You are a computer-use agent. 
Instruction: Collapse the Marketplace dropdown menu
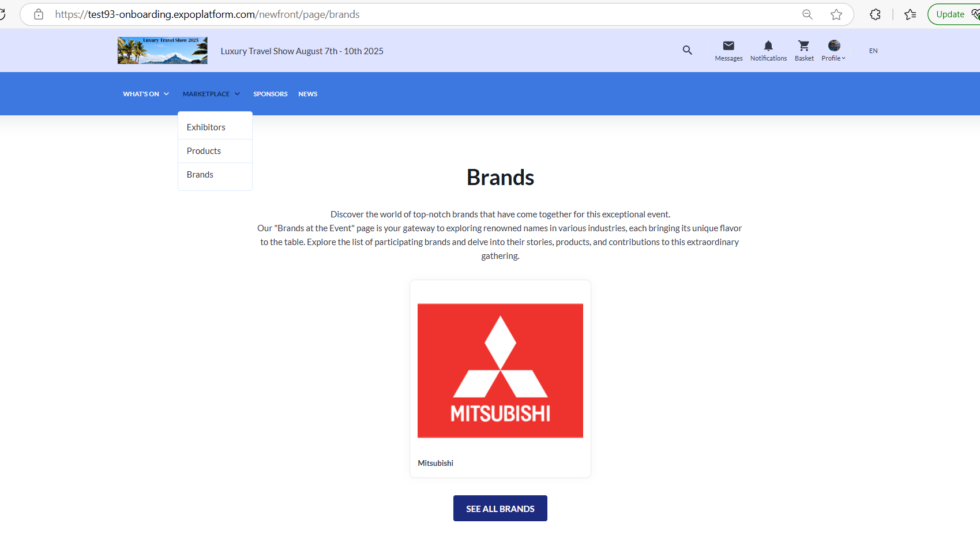point(211,94)
